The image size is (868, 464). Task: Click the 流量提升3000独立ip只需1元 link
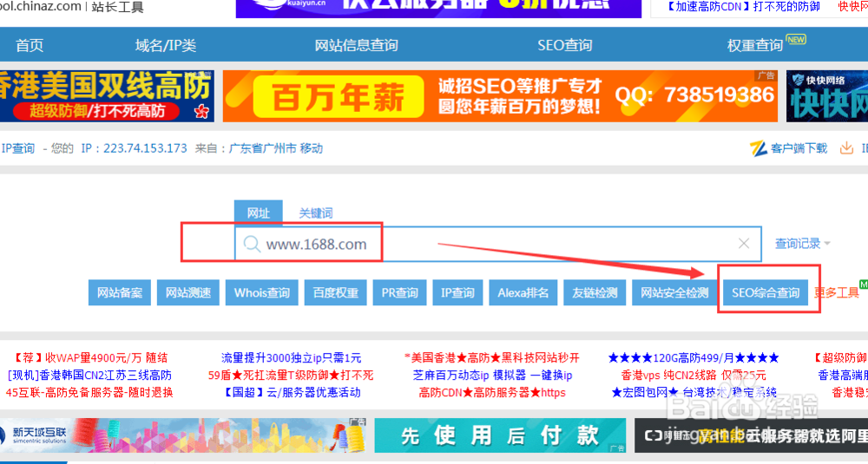tap(291, 358)
